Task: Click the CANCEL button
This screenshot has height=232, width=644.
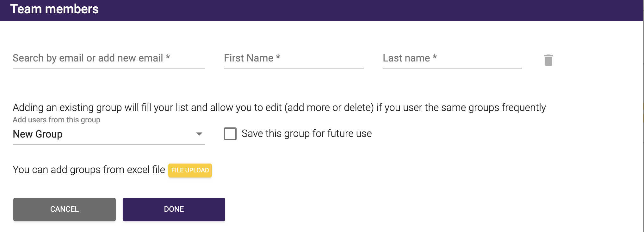Action: tap(65, 209)
